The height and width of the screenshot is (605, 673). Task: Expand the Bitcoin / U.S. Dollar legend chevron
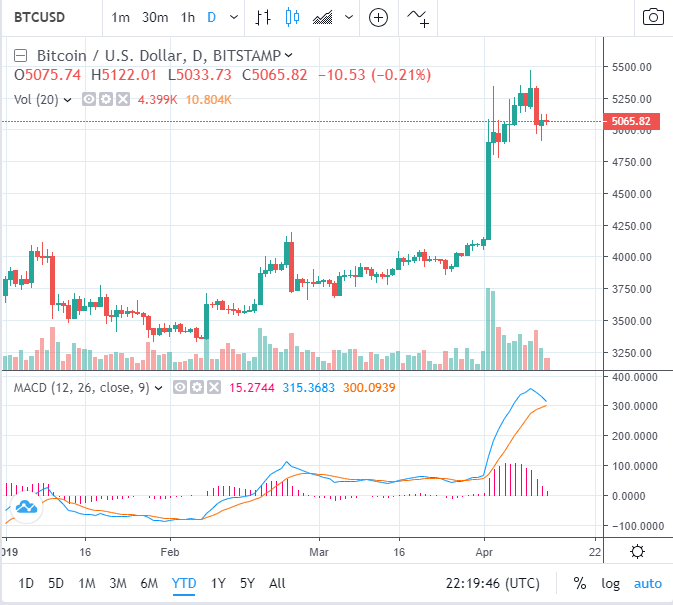(289, 56)
